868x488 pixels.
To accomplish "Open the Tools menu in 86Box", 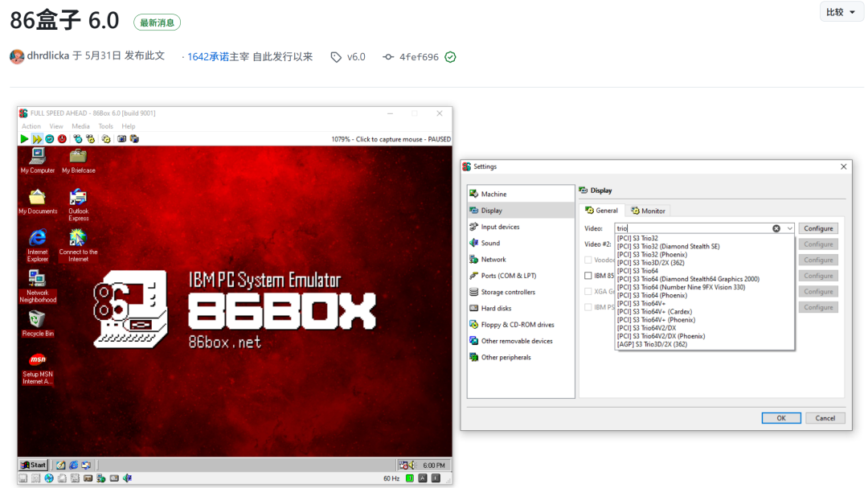I will click(x=105, y=126).
